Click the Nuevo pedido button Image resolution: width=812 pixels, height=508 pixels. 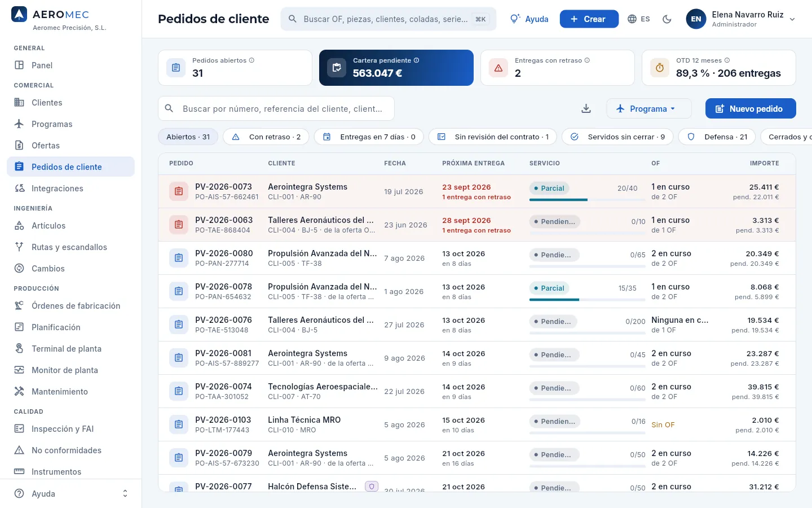(751, 108)
